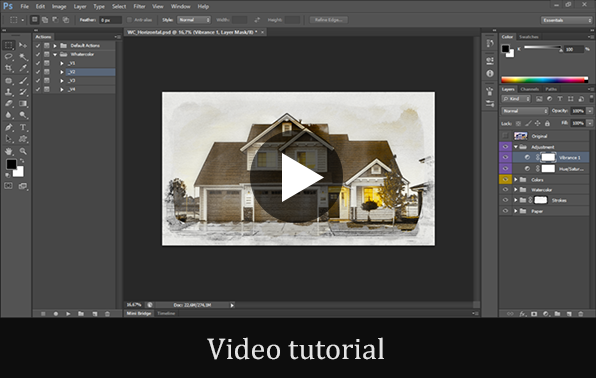Open the Properties info icon in dock
Viewport: 596px width, 378px height.
pyautogui.click(x=490, y=73)
